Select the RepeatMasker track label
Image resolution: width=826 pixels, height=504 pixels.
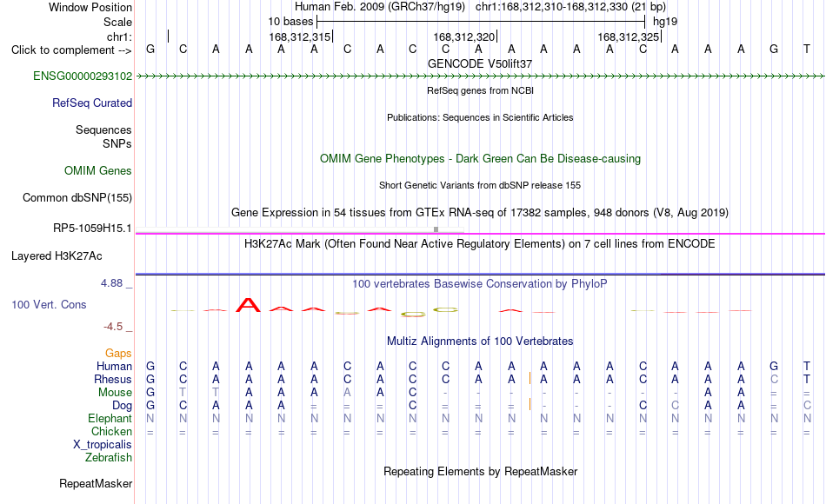pyautogui.click(x=96, y=483)
